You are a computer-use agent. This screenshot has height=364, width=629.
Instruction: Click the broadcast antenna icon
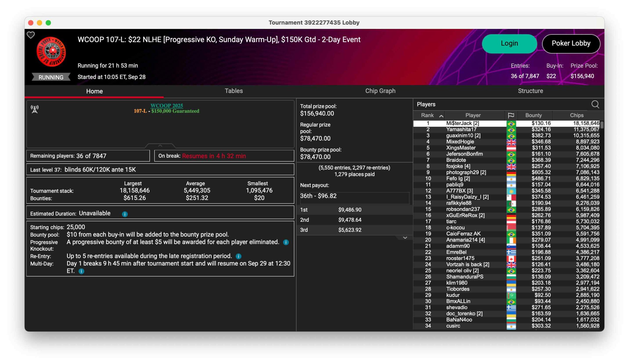tap(35, 109)
